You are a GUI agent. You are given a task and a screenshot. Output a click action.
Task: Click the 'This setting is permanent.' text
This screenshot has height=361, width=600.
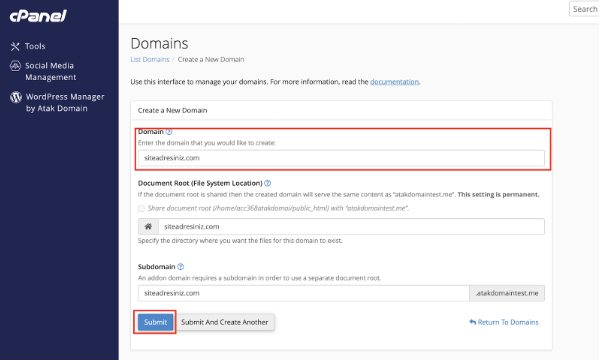(x=498, y=194)
